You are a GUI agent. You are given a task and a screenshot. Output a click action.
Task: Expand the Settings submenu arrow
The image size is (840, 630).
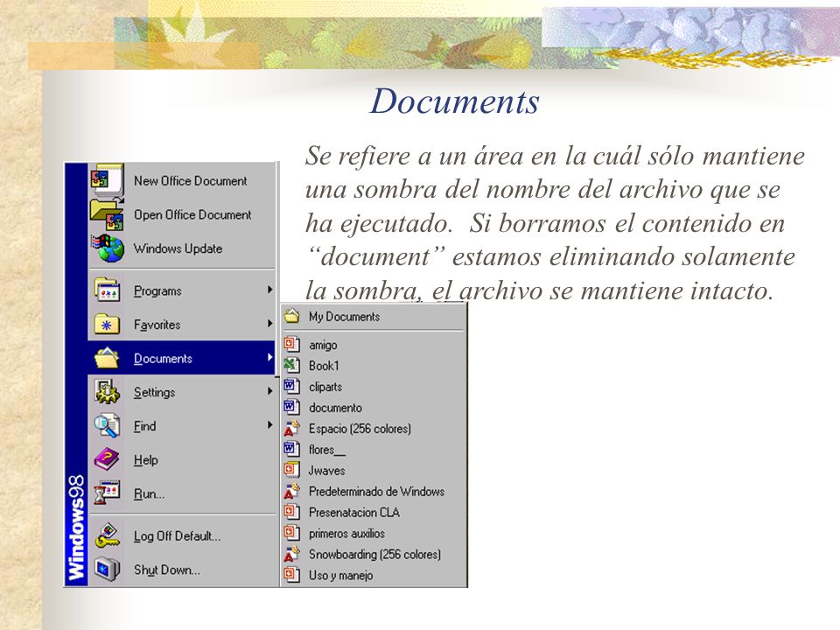(x=270, y=391)
